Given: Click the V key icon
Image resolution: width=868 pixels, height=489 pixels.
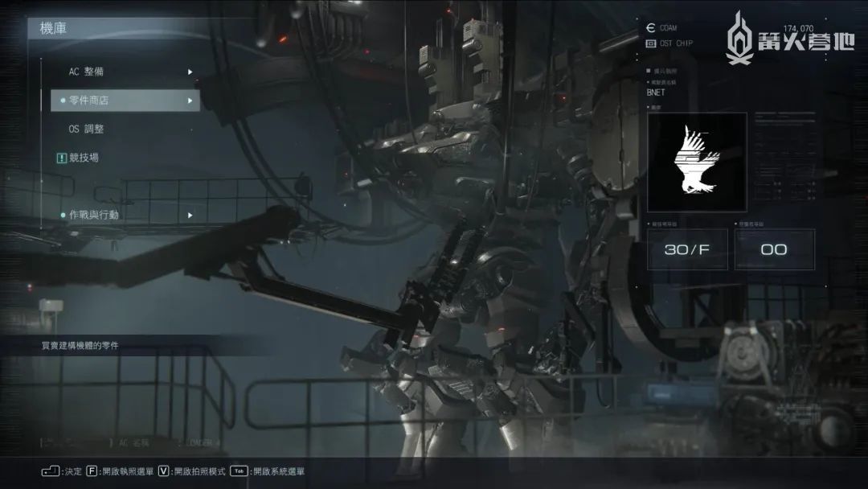Looking at the screenshot, I should 163,471.
